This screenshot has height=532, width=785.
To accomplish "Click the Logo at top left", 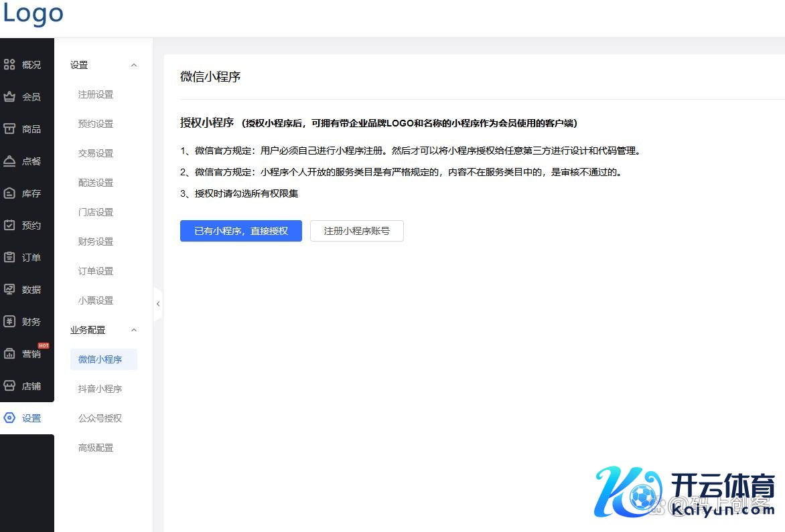I will tap(33, 13).
